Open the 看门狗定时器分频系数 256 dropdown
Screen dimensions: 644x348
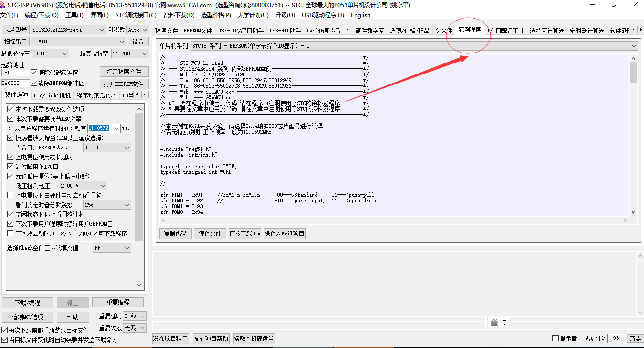(107, 205)
